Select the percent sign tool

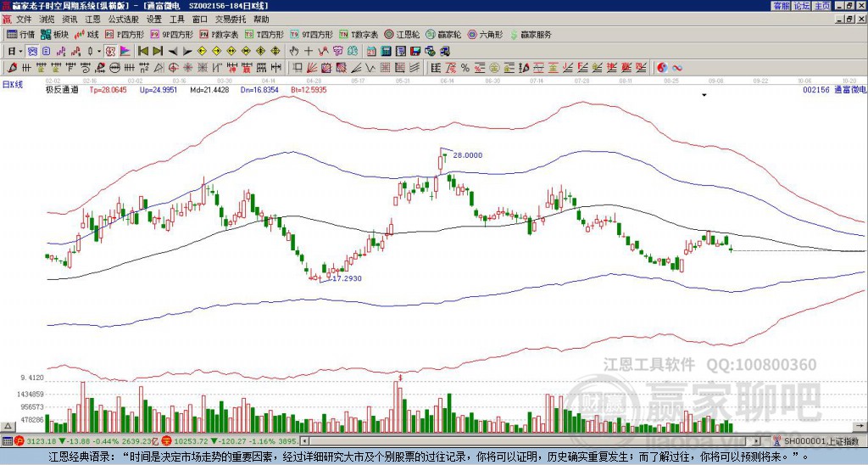click(x=465, y=68)
